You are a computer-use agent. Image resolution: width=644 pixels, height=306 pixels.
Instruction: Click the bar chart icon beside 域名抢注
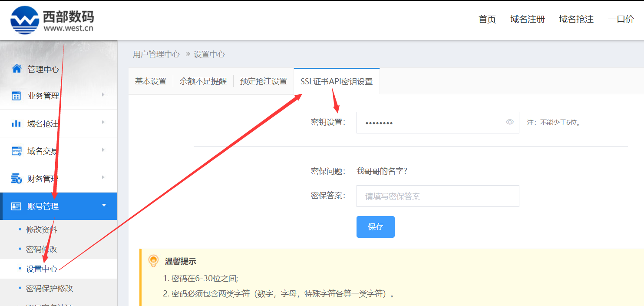coord(17,124)
